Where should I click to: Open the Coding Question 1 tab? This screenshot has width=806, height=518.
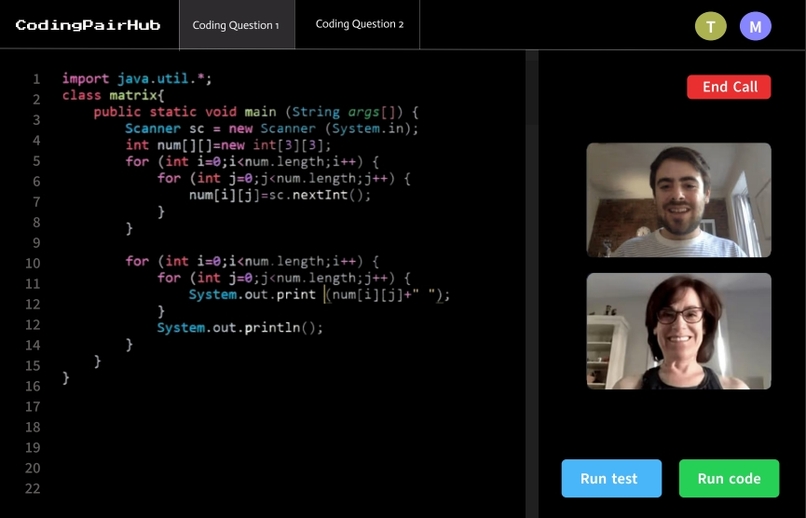point(237,25)
